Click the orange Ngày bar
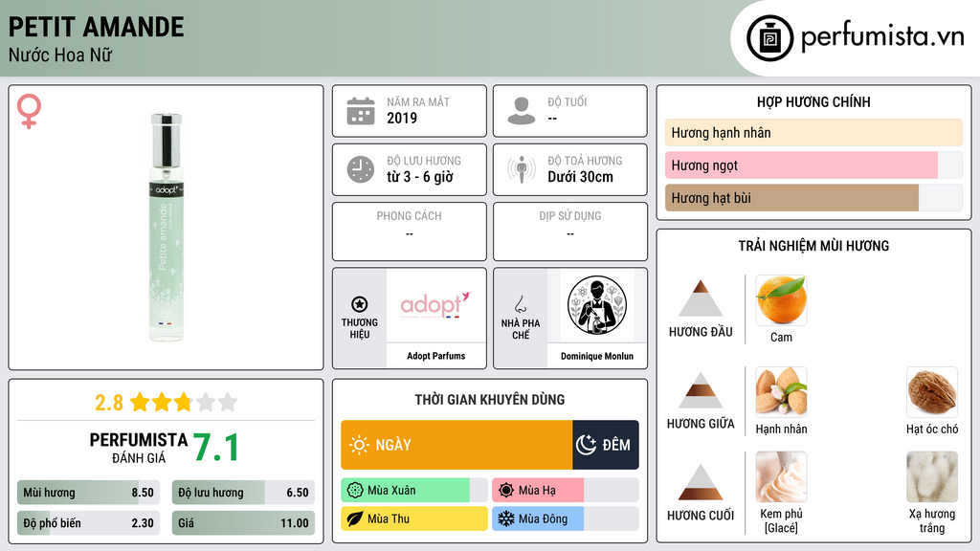 pyautogui.click(x=457, y=445)
